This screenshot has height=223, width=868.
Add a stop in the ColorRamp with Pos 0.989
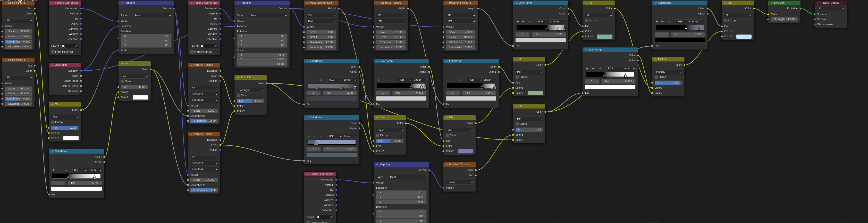[x=309, y=80]
